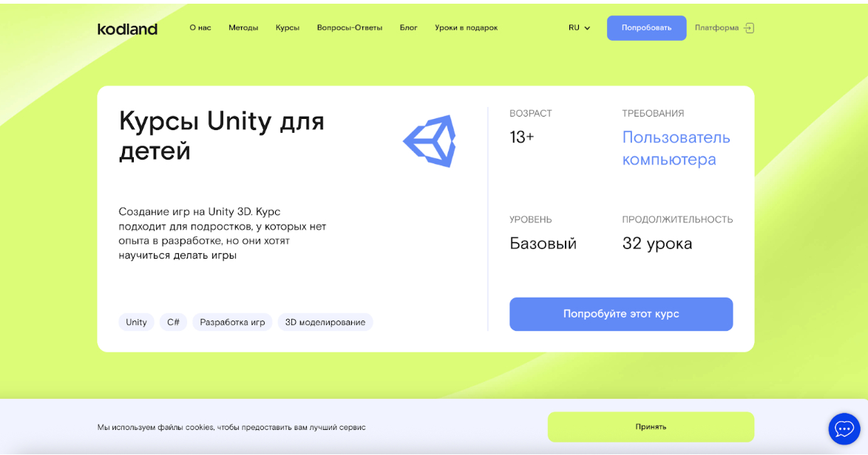Select the C# tag chip
The width and height of the screenshot is (868, 455).
tap(173, 322)
